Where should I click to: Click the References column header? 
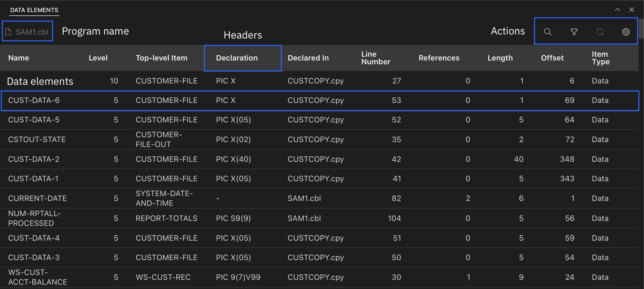(439, 58)
